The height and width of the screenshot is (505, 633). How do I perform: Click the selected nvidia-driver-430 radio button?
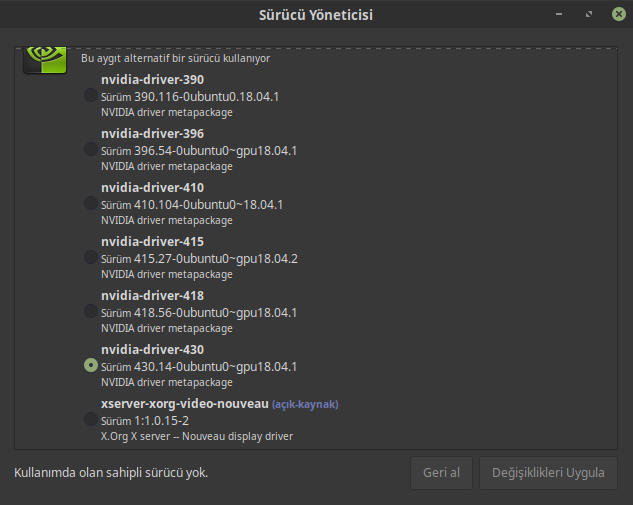(x=91, y=365)
